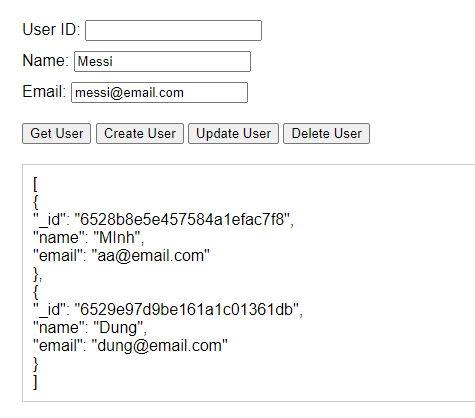Click the name line showing Dung
475x418 pixels.
coord(90,328)
